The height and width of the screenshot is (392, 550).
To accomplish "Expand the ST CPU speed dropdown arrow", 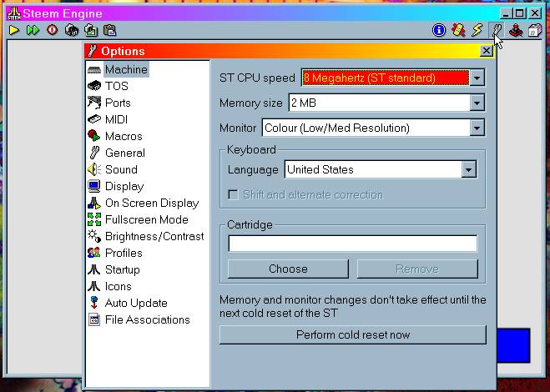I will (477, 78).
